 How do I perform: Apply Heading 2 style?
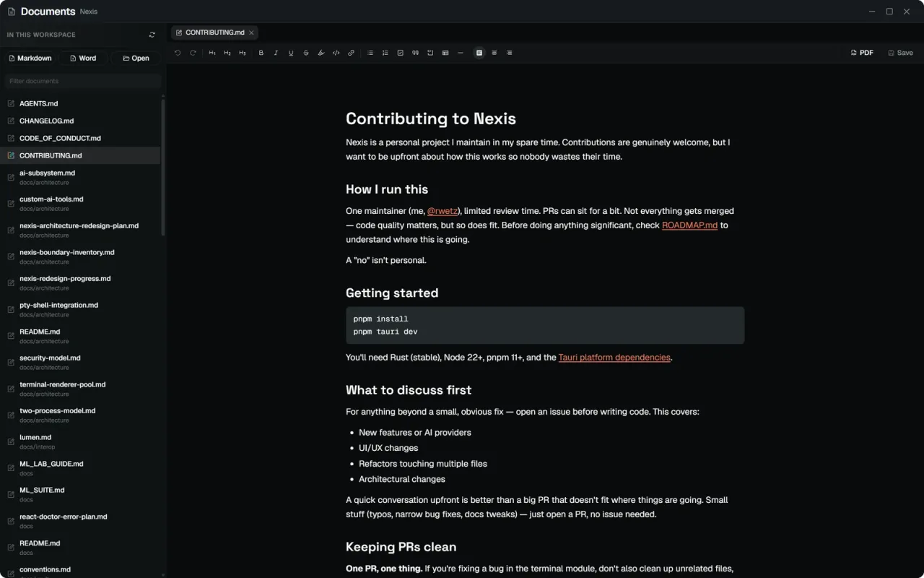pyautogui.click(x=227, y=53)
